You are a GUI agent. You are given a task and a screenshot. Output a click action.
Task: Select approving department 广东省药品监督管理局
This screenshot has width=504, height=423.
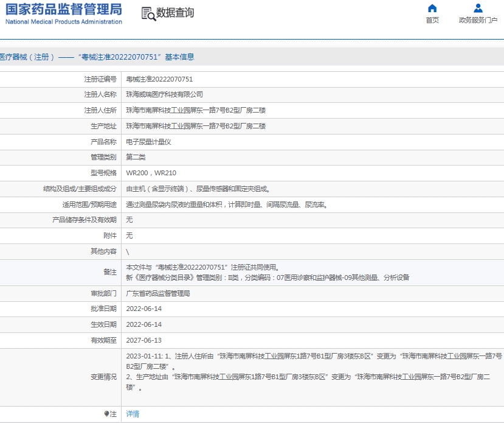[x=158, y=293]
